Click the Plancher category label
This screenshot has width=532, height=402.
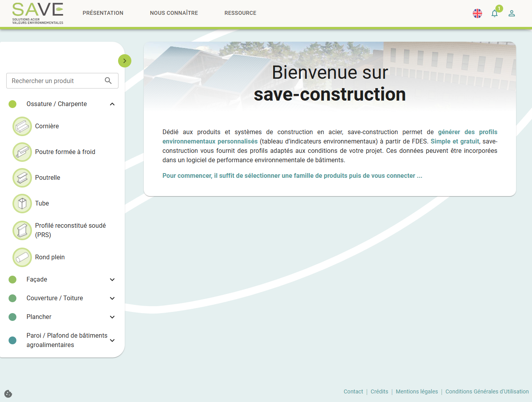coord(39,317)
